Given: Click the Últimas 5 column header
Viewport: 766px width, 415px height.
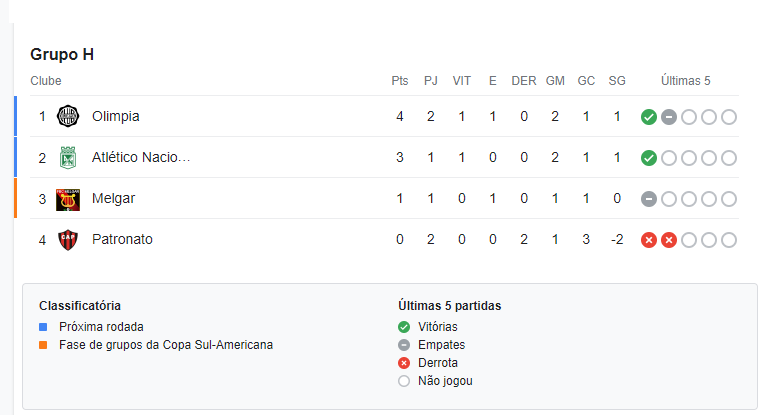Looking at the screenshot, I should [x=685, y=81].
